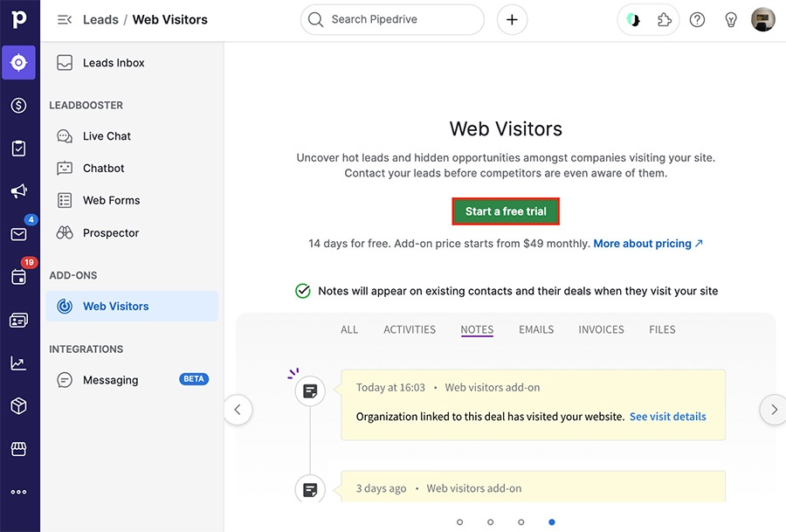Click the See visit details link
Viewport: 786px width, 532px height.
(668, 416)
